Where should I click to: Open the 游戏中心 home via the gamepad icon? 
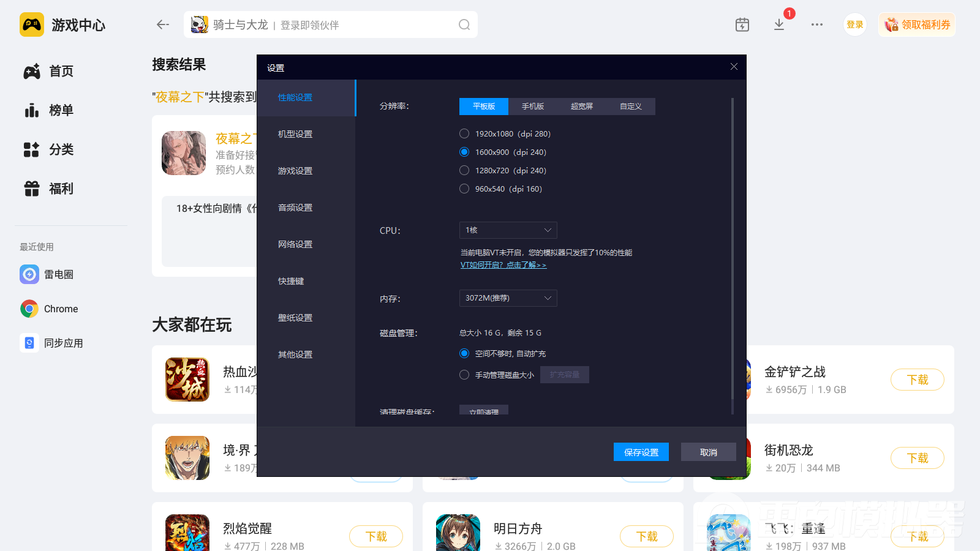click(x=32, y=24)
